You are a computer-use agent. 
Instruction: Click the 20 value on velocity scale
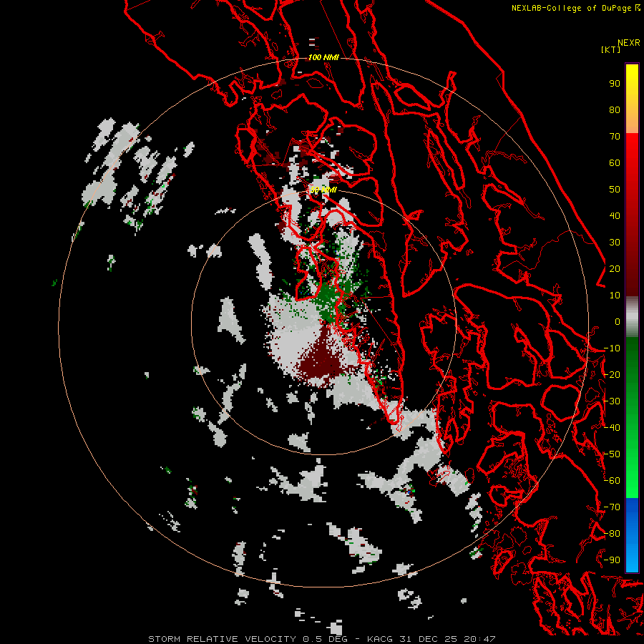click(615, 269)
